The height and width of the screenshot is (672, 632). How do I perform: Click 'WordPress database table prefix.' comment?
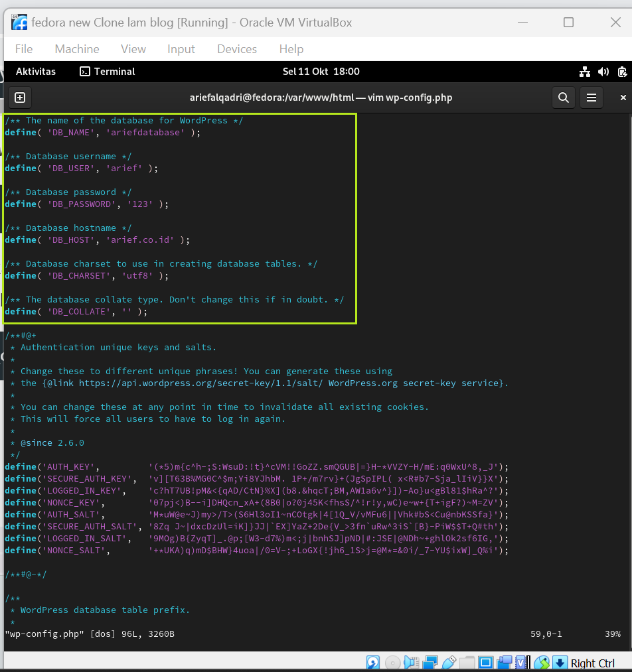105,610
